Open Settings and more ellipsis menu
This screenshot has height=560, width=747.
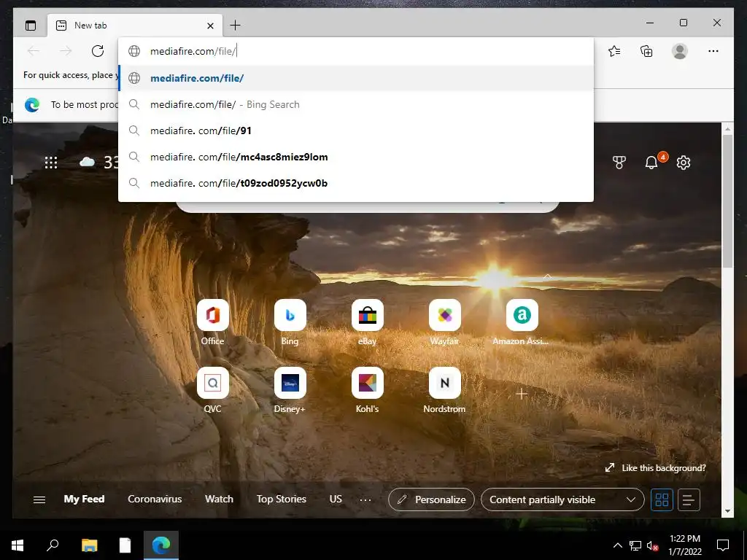[713, 51]
